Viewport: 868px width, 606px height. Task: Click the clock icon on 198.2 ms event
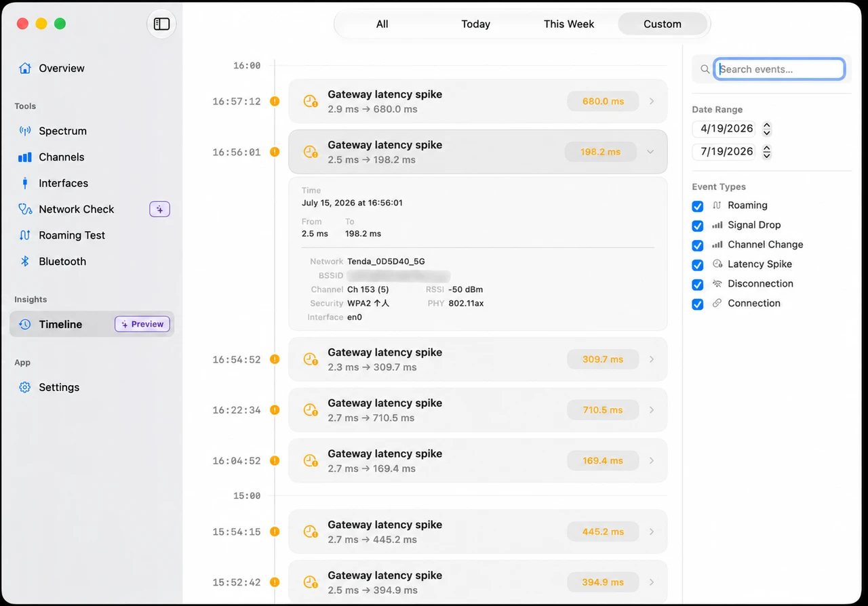coord(311,152)
